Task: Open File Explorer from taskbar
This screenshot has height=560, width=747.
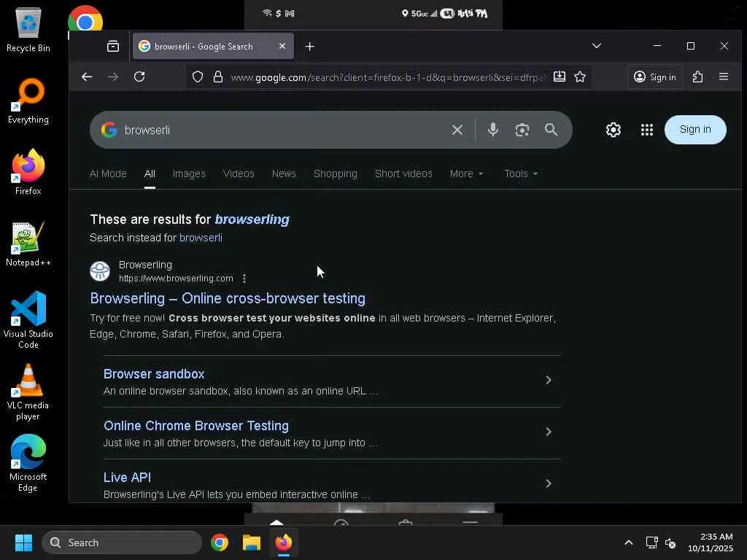Action: click(x=252, y=542)
